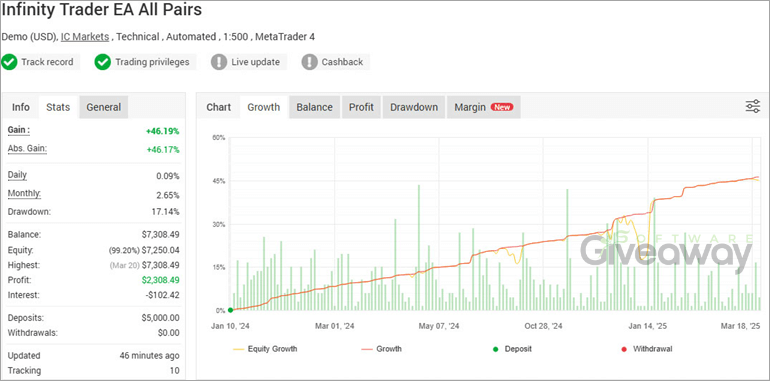
Task: Click the Jan 14, '25 axis label
Action: point(648,326)
